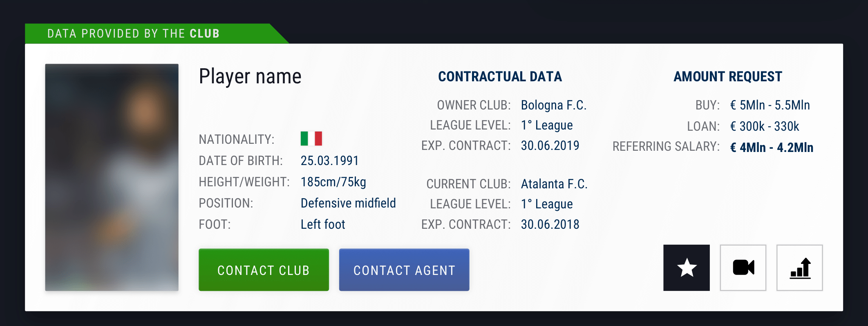Click the Contact Club button
The image size is (868, 326).
264,270
